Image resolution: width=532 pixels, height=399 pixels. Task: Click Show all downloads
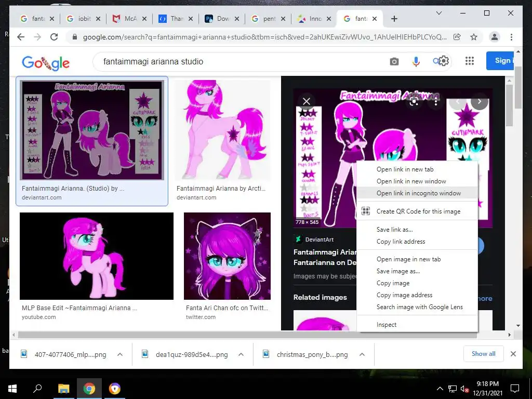click(x=483, y=354)
